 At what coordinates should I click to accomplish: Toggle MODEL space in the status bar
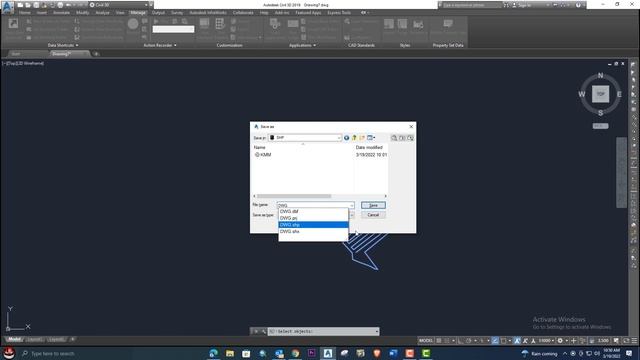426,340
